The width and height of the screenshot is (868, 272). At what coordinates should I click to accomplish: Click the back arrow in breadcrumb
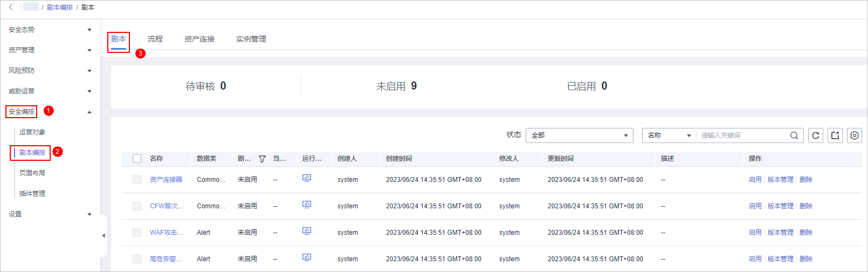click(11, 7)
